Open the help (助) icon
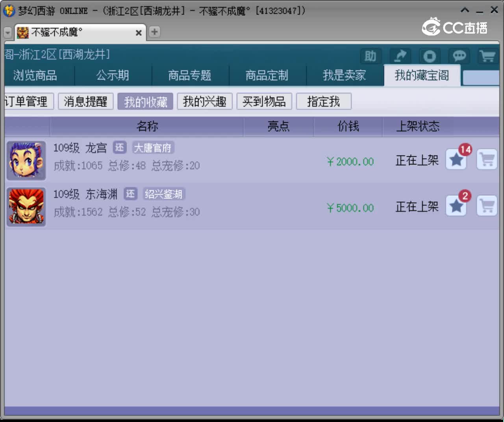The image size is (504, 422). [x=371, y=56]
